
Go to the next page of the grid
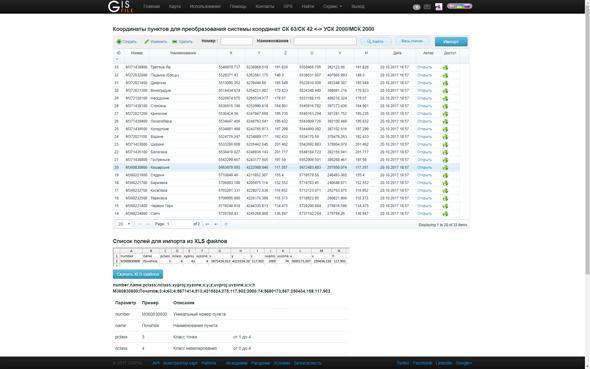point(207,224)
